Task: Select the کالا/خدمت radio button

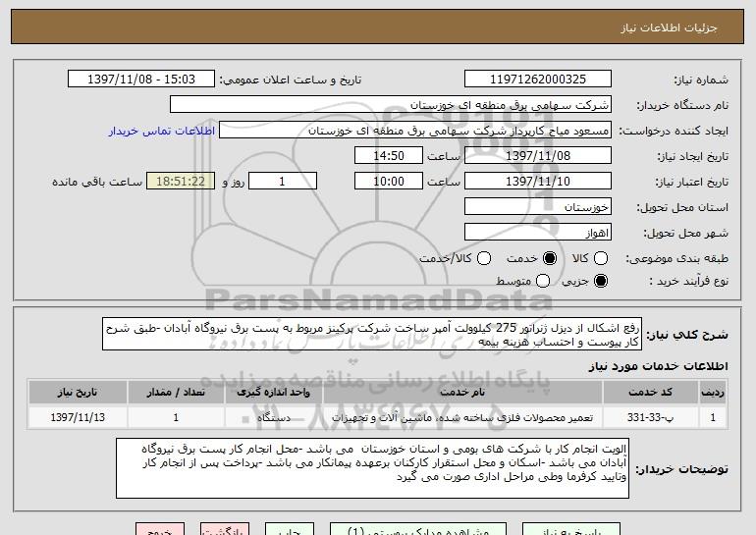Action: pyautogui.click(x=484, y=258)
